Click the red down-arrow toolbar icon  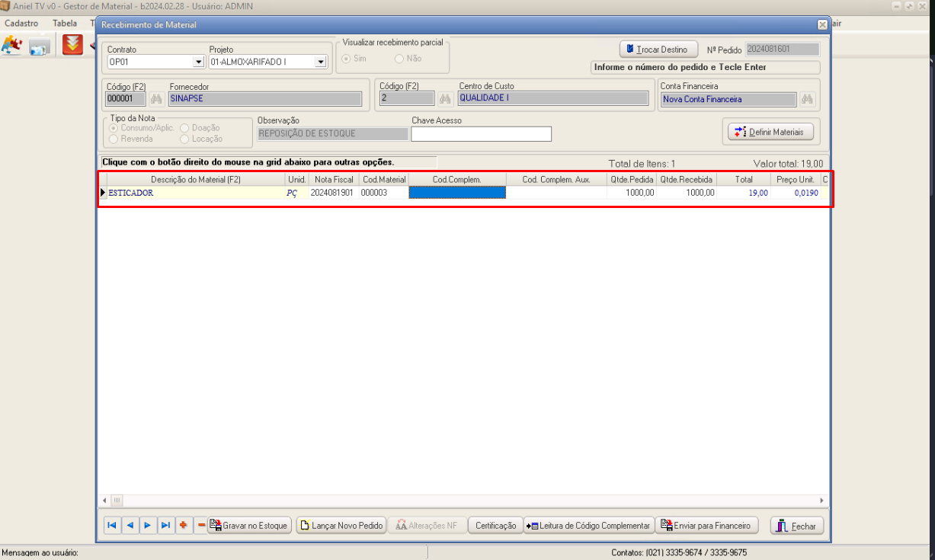72,45
